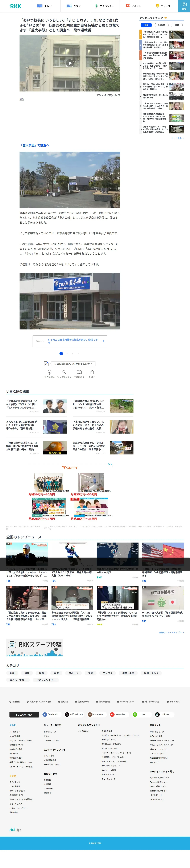The width and height of the screenshot is (190, 868).
Task: Click the document feedback icon beside この記事を読んで
Action: [46, 364]
